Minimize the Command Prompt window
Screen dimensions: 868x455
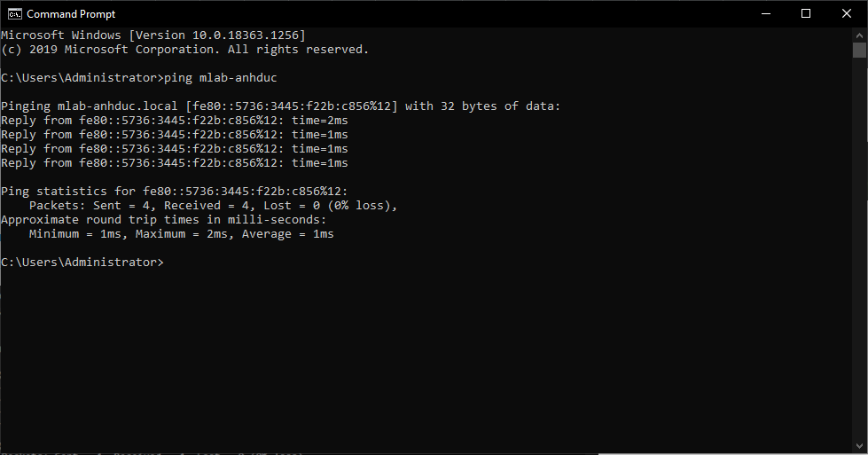[x=766, y=14]
